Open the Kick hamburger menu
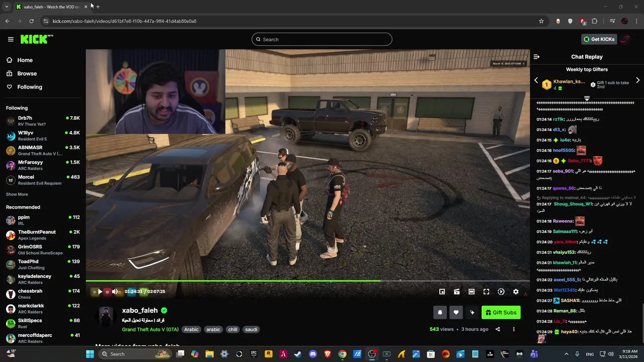 click(x=11, y=39)
